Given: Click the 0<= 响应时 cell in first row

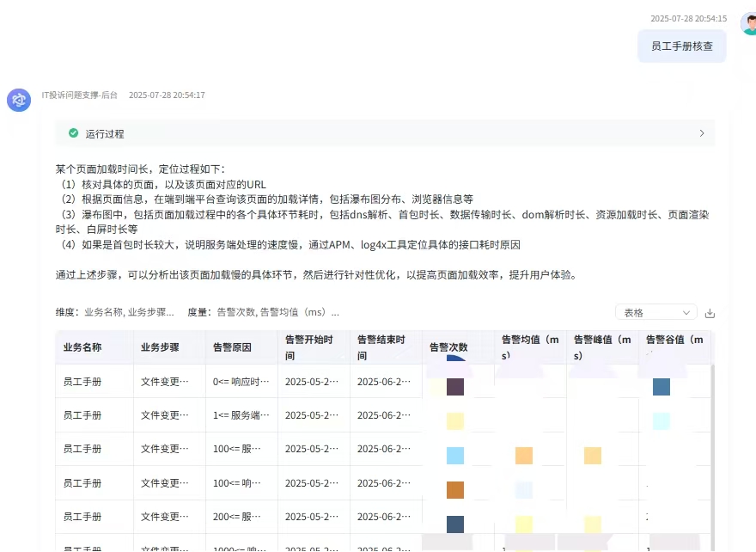Looking at the screenshot, I should click(241, 382).
